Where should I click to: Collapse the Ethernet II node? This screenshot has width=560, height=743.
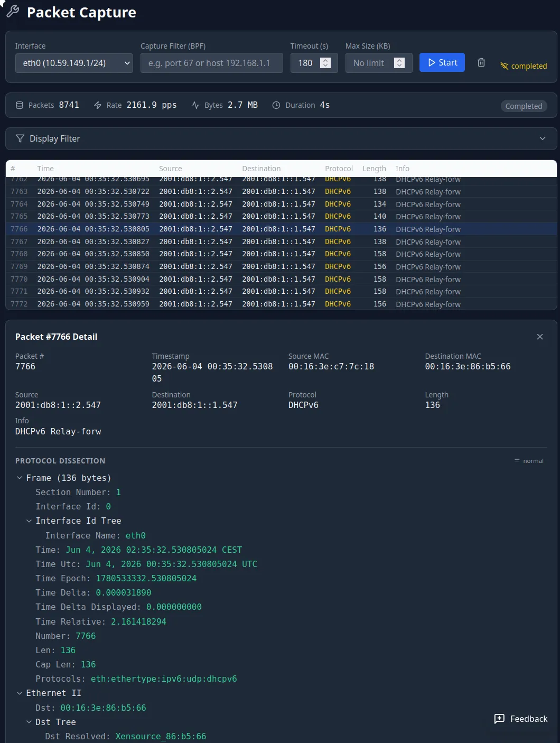(x=20, y=693)
